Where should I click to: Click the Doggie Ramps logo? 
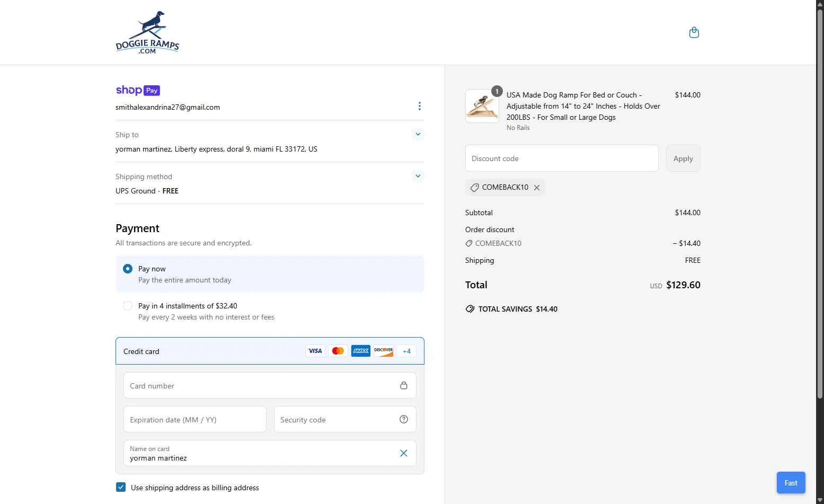[147, 33]
